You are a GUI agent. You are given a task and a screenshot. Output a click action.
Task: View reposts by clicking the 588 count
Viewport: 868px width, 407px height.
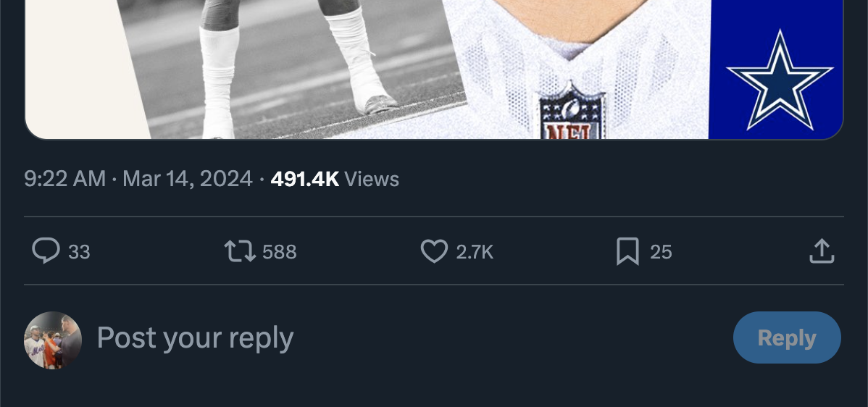pyautogui.click(x=280, y=252)
